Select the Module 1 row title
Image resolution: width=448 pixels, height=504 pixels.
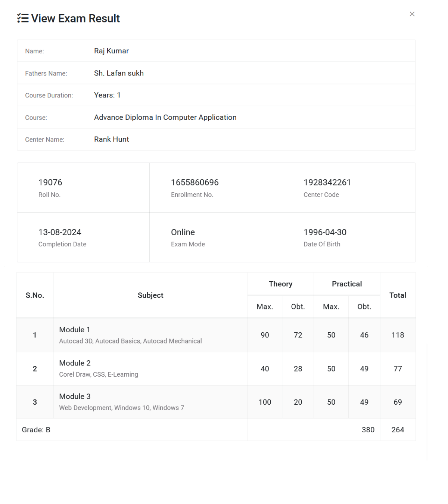75,330
